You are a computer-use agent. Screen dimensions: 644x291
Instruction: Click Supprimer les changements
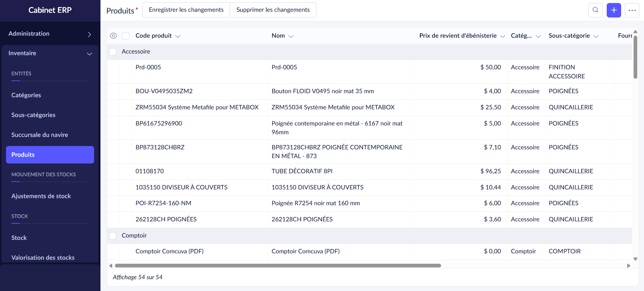[273, 10]
